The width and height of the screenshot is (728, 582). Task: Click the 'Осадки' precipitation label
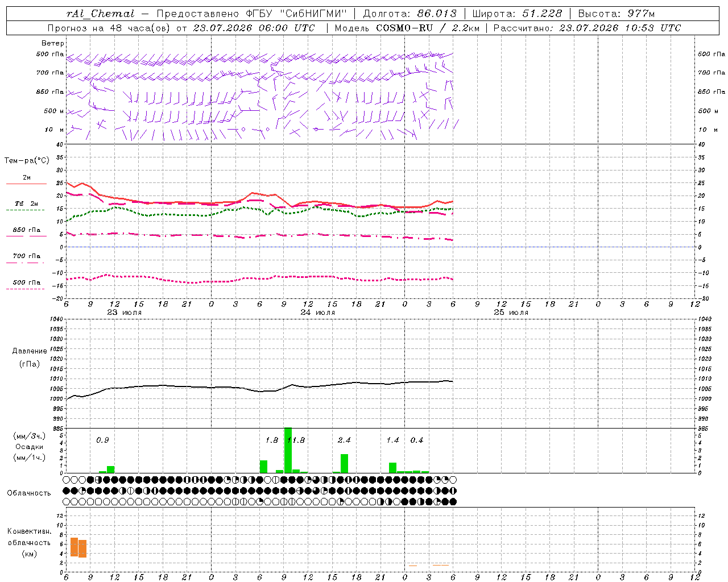[29, 447]
